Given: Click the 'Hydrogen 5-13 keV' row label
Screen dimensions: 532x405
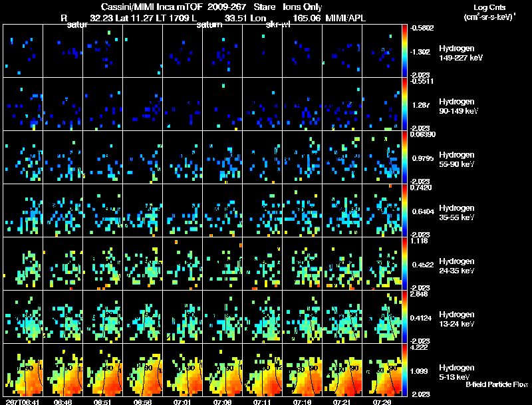Looking at the screenshot, I should pos(457,372).
